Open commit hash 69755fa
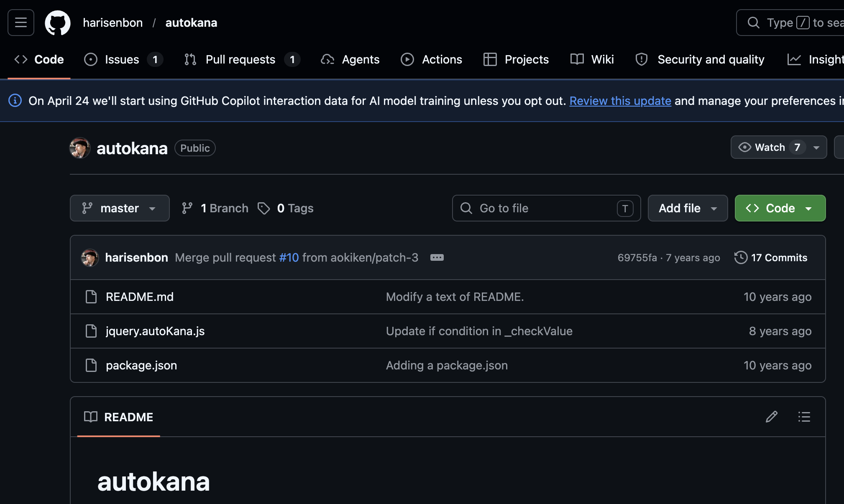This screenshot has width=844, height=504. [x=637, y=257]
